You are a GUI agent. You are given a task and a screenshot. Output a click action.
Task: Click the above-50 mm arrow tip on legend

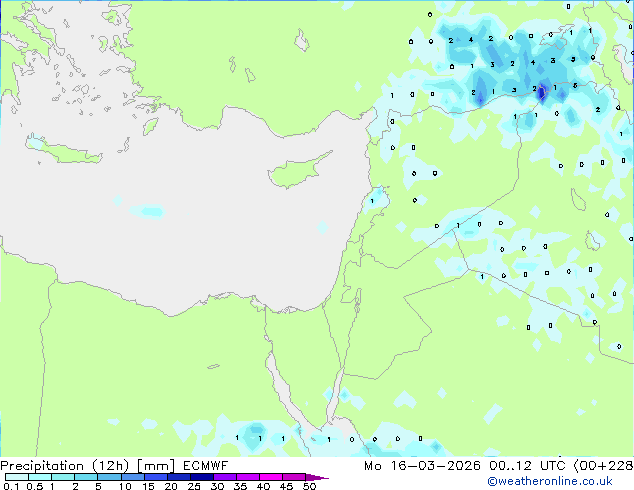tap(317, 477)
